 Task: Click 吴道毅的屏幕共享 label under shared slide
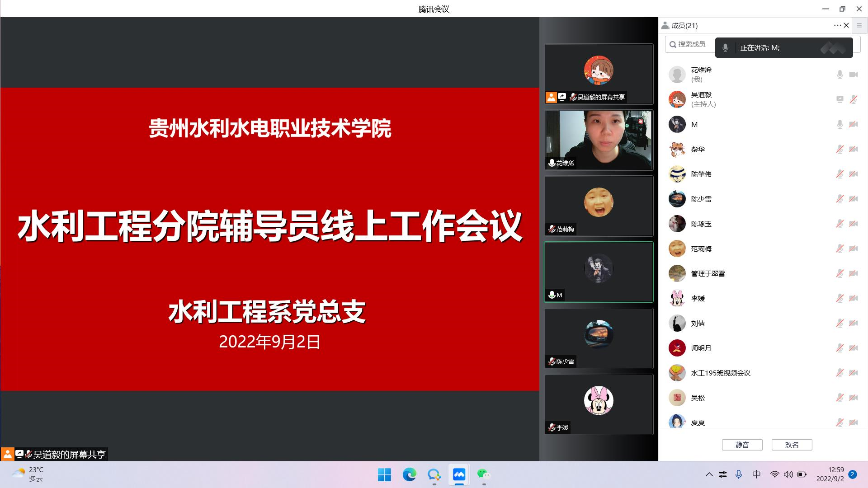(70, 455)
